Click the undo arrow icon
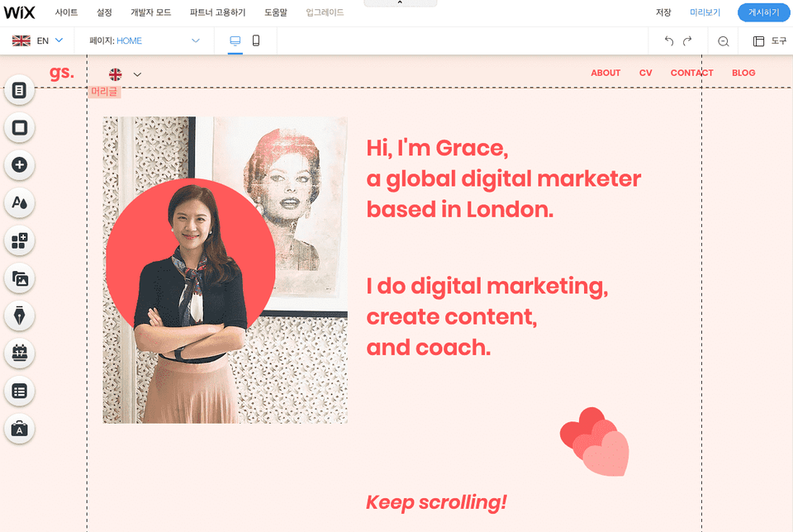The image size is (793, 532). (x=669, y=41)
